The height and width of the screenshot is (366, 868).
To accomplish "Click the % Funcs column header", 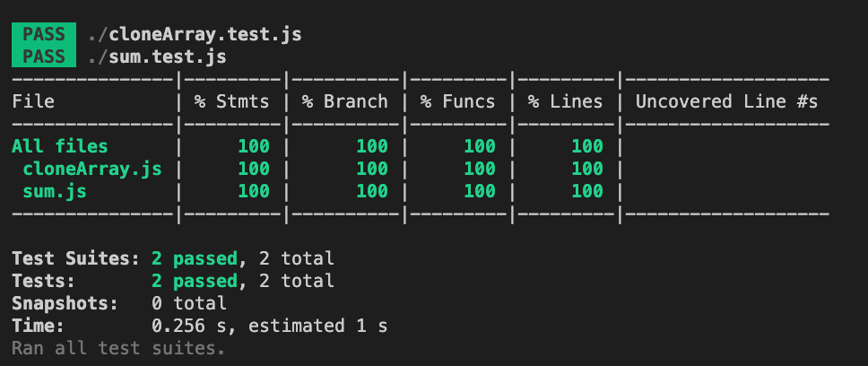I will 458,101.
